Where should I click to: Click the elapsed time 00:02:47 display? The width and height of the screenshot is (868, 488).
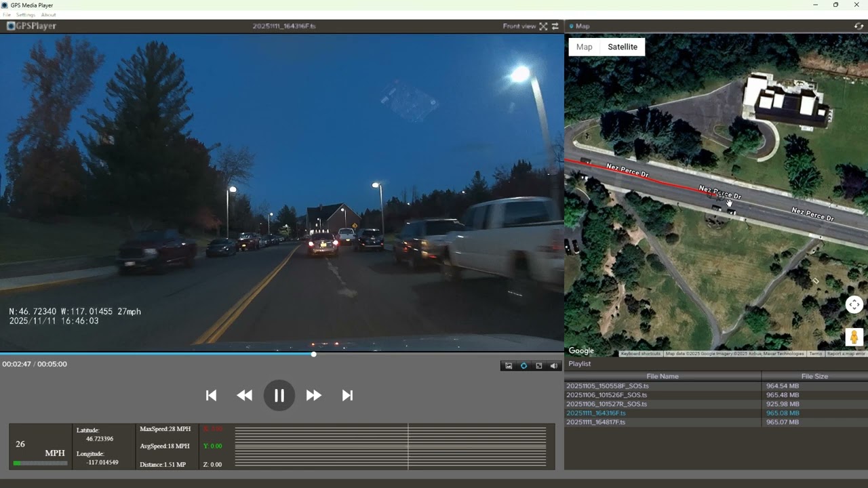coord(16,364)
